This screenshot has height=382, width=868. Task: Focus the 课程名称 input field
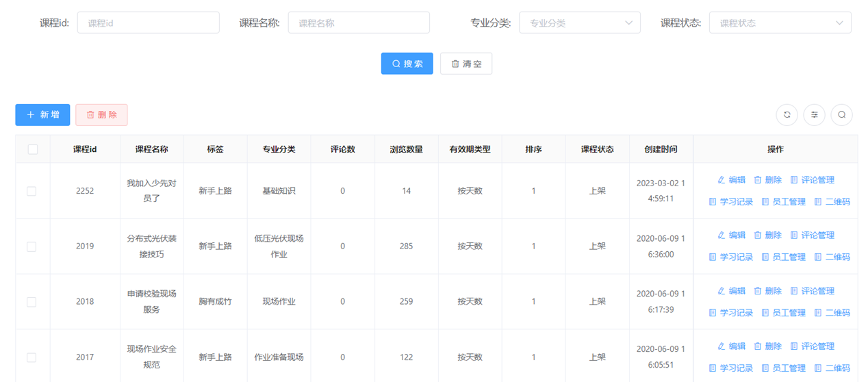click(359, 23)
